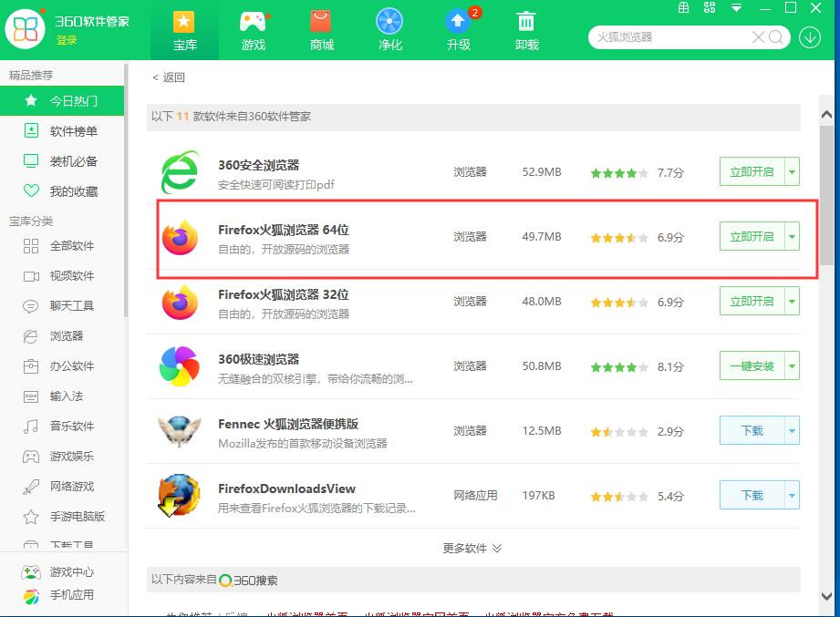Click the small four-squares icon near title menu
Viewport: 840px width, 617px height.
coord(710,7)
